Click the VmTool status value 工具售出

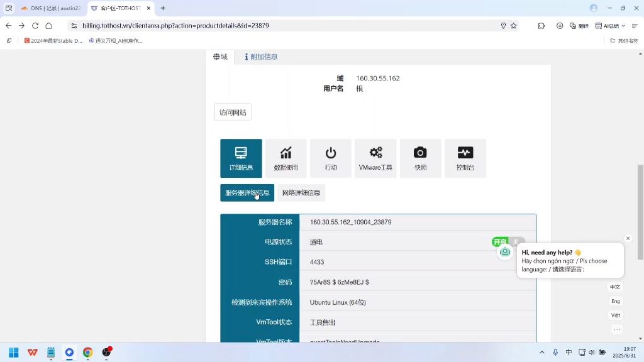[323, 322]
